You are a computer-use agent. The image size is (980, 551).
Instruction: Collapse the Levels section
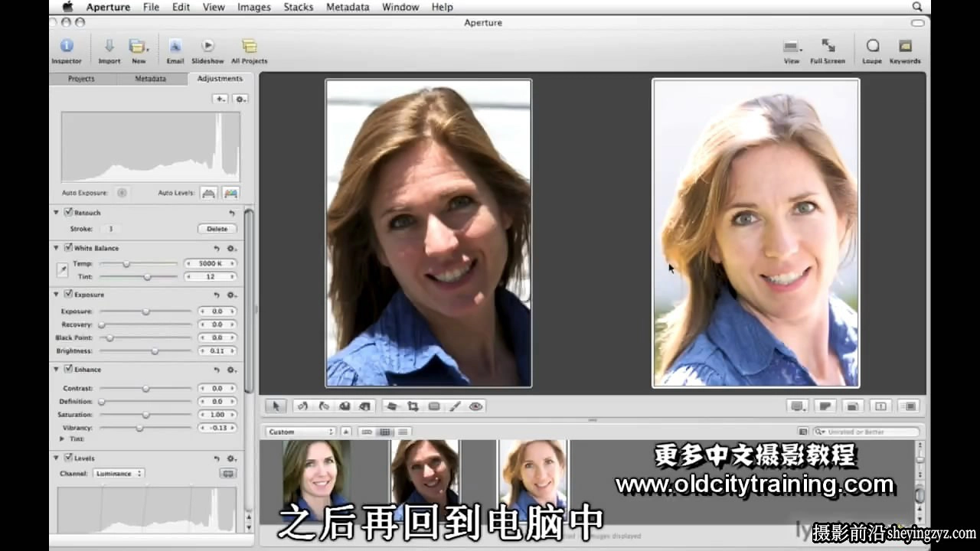click(57, 458)
